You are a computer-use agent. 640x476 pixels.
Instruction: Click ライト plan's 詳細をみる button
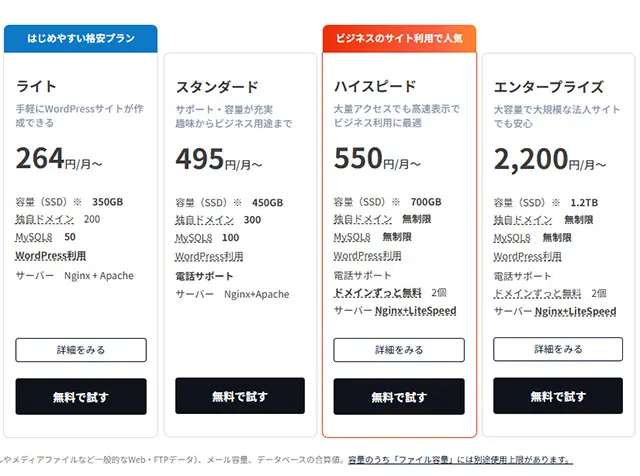tap(81, 350)
